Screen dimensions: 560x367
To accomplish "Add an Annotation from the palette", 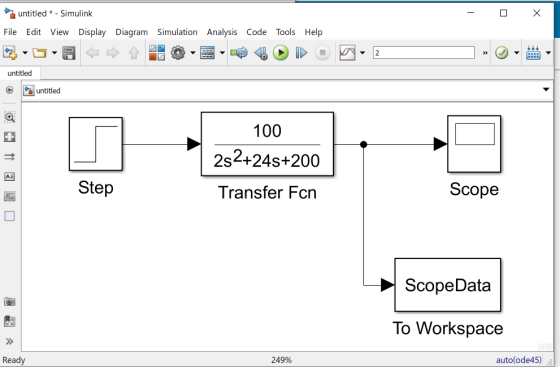I will pos(10,176).
